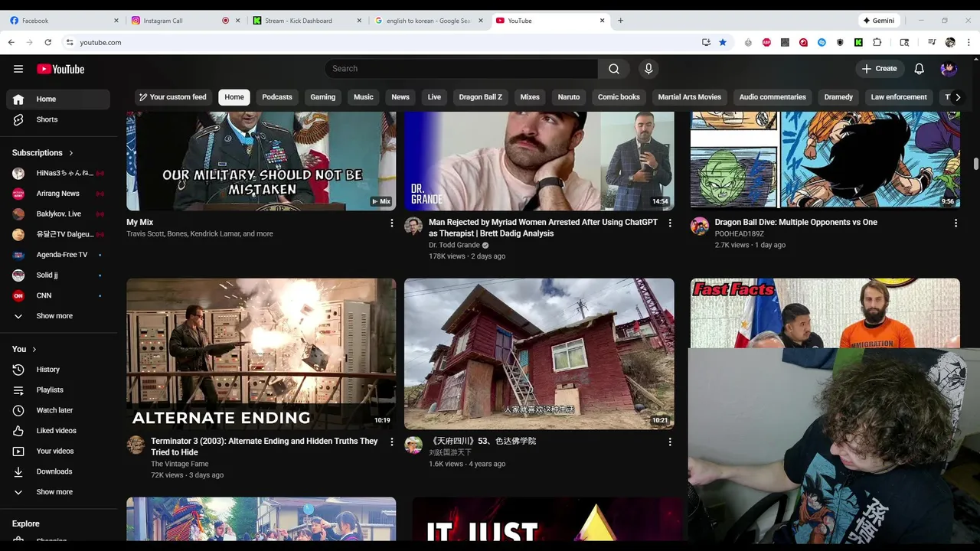Open options menu for Dragon Ball Dive video
This screenshot has width=980, height=551.
click(x=955, y=223)
